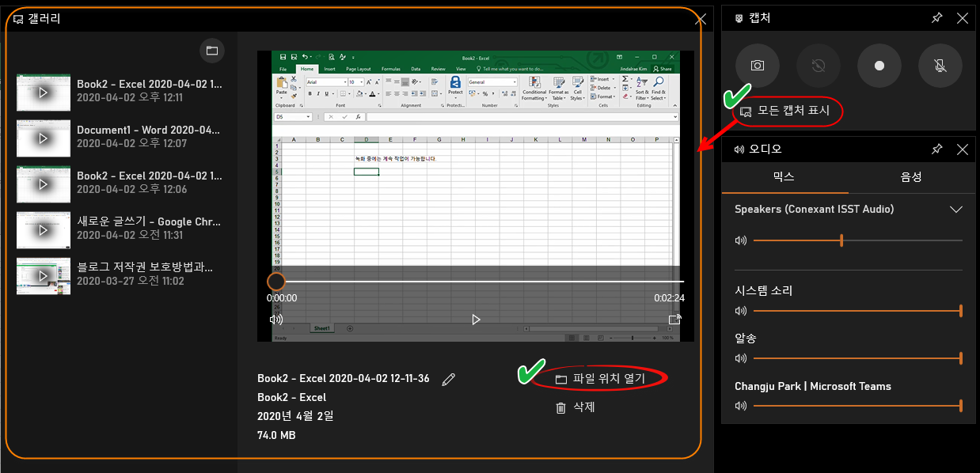
Task: Close the Capture widget
Action: [x=962, y=18]
